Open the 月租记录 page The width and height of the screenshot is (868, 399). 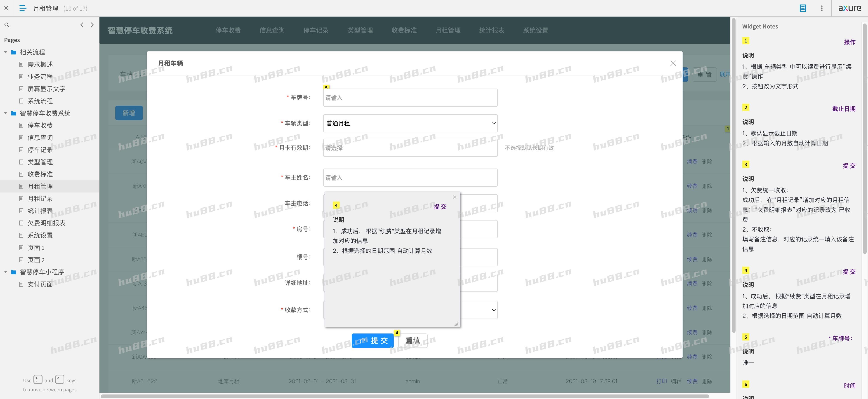[40, 199]
